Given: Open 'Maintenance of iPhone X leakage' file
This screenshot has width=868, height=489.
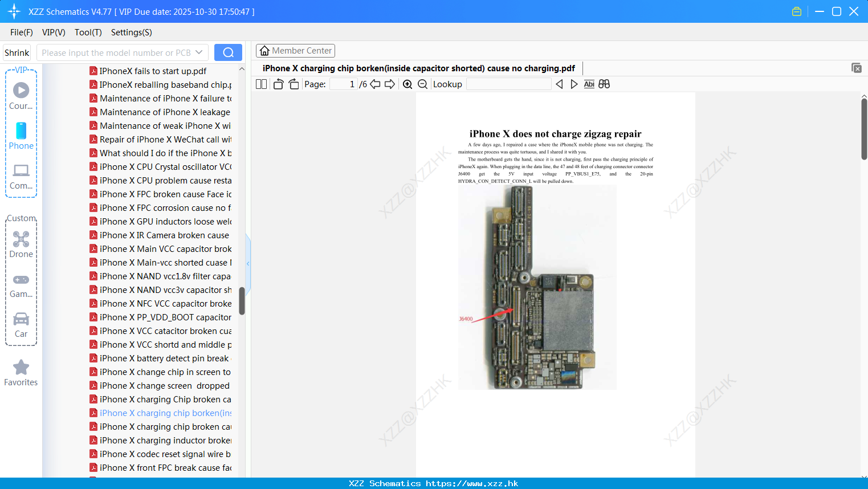Looking at the screenshot, I should [160, 112].
